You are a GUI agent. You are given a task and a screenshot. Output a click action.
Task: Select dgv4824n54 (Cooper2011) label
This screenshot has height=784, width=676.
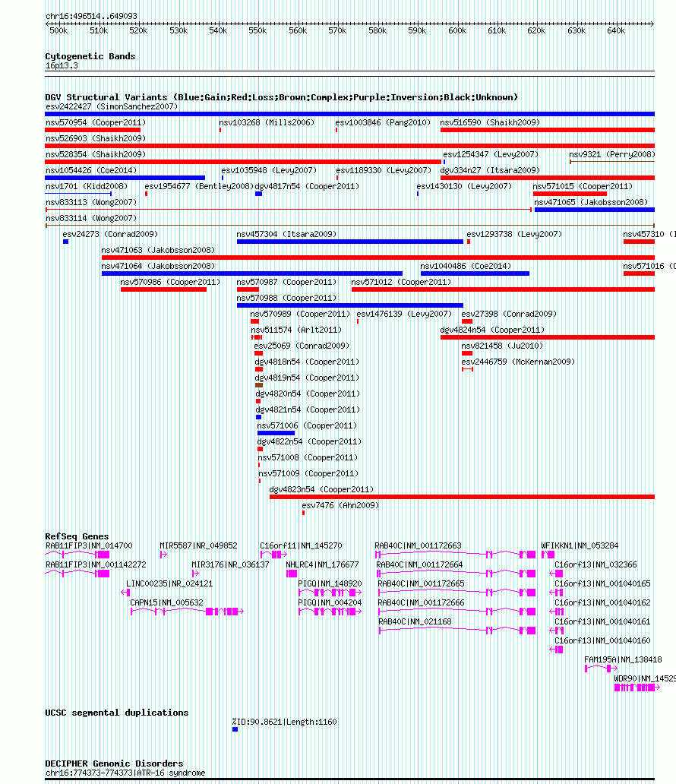(492, 330)
